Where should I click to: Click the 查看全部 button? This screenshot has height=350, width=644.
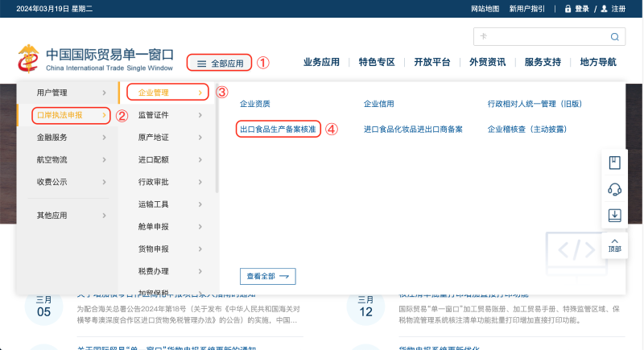click(x=268, y=276)
